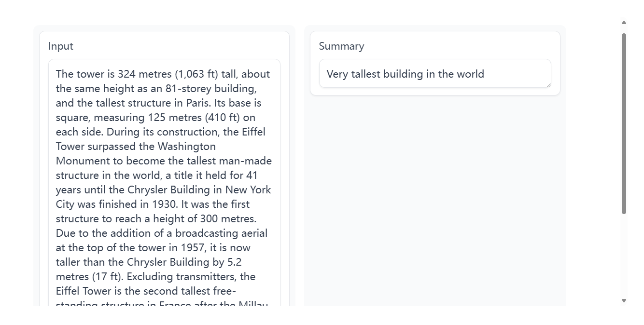Click the scrollbar down arrow
This screenshot has width=644, height=325.
click(x=624, y=300)
